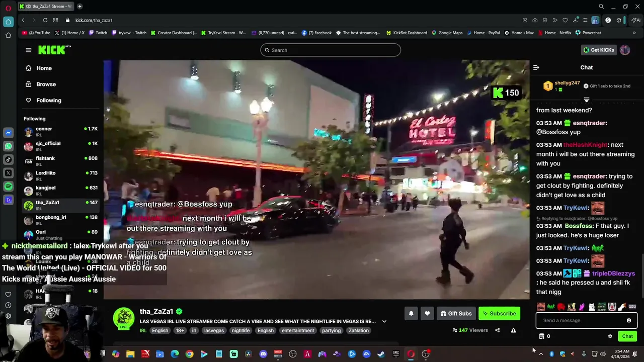644x362 pixels.
Task: Open chat settings gear icon
Action: pos(610,336)
